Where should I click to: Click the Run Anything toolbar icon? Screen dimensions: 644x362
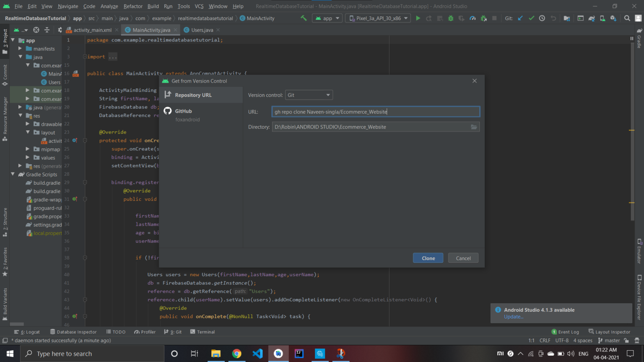pyautogui.click(x=581, y=18)
